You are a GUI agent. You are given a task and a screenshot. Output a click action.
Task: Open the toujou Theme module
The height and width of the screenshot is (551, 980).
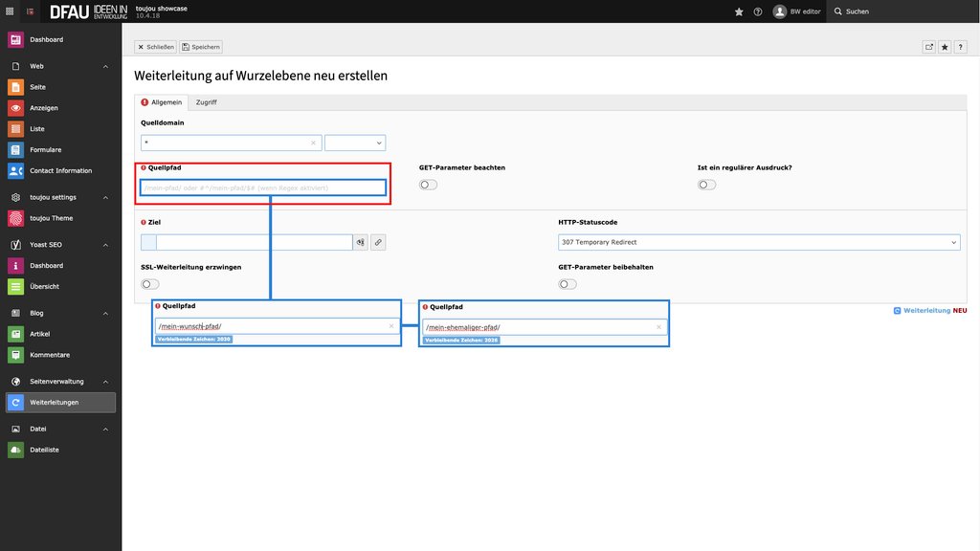(51, 218)
